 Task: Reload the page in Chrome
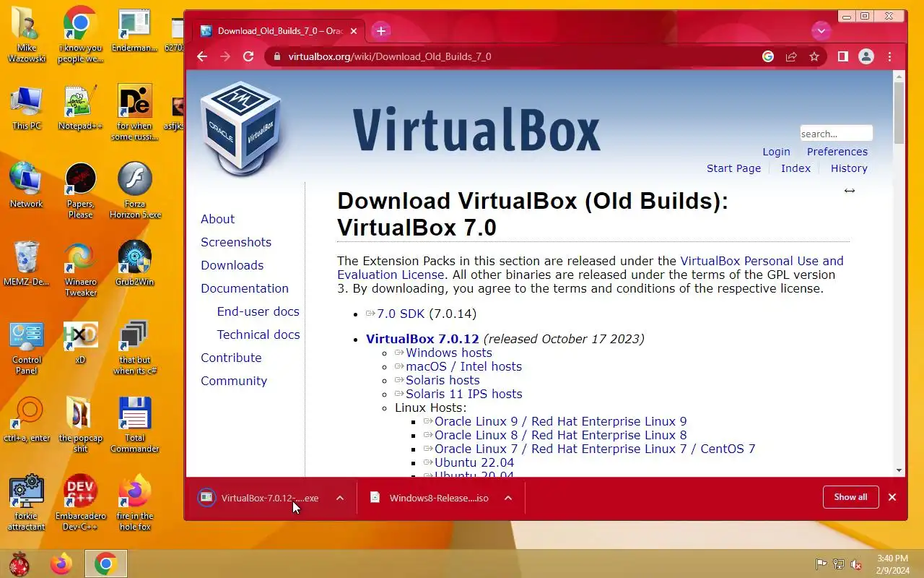pos(248,56)
